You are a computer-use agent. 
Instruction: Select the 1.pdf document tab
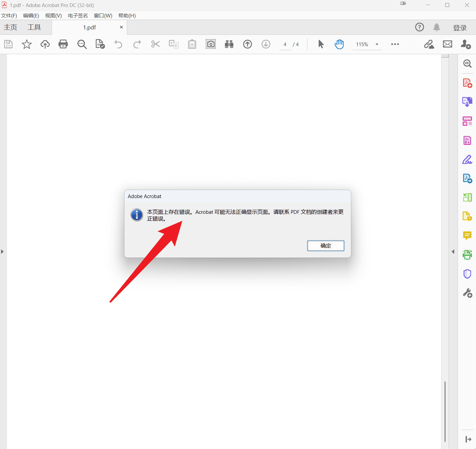pyautogui.click(x=89, y=27)
